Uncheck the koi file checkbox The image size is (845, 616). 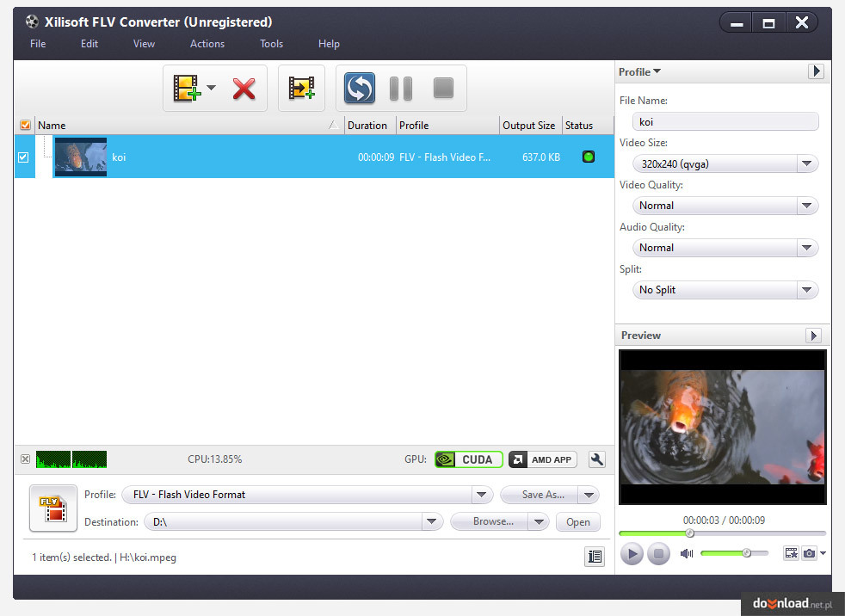tap(23, 157)
